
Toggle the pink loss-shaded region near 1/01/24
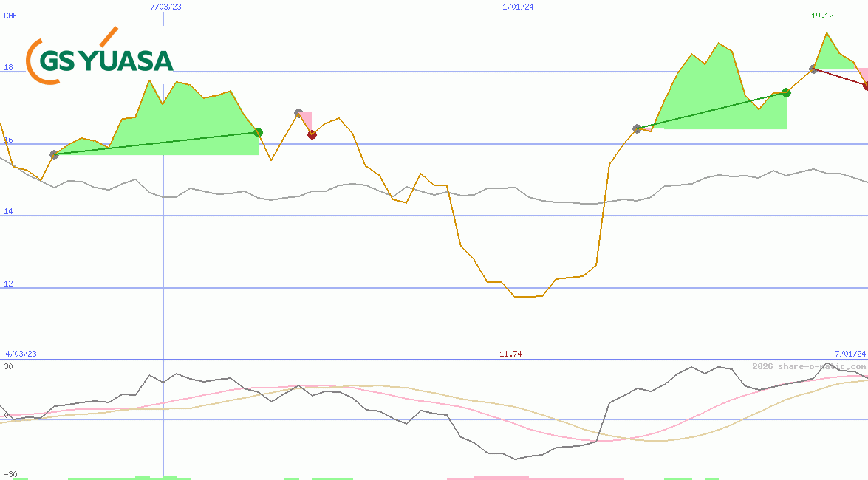point(307,118)
